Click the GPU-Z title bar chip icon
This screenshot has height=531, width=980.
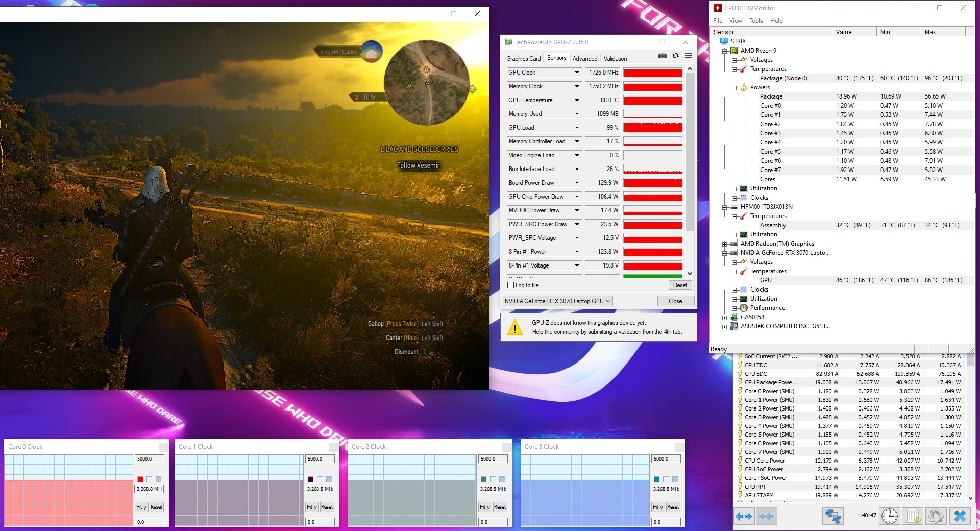coord(508,42)
